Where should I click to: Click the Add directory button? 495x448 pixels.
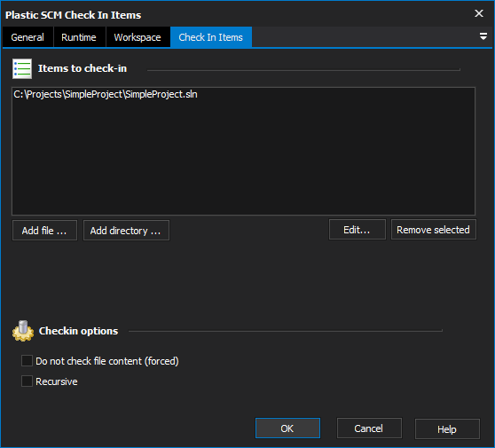coord(126,231)
